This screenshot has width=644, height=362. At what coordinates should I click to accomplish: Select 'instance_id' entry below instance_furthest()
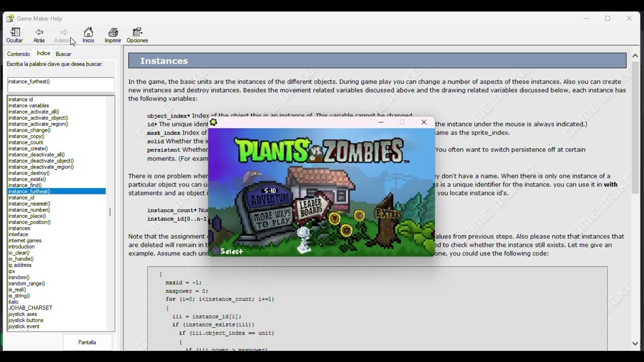point(21,198)
